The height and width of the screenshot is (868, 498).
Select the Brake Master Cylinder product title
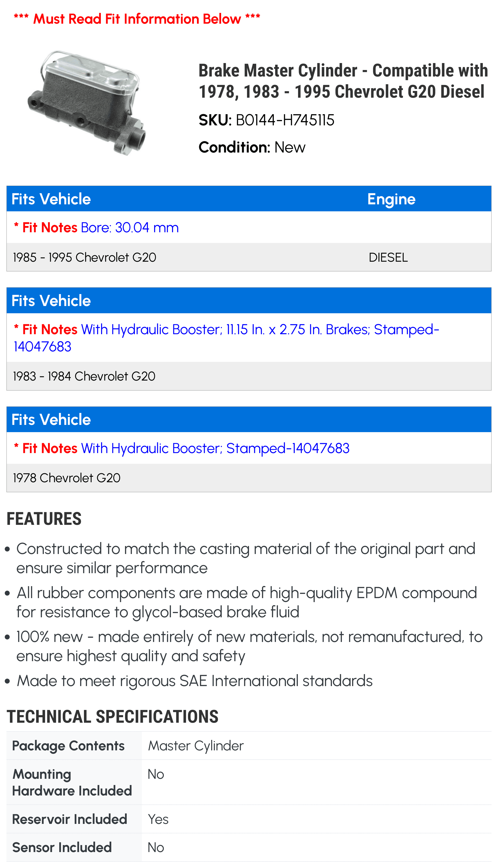point(343,81)
